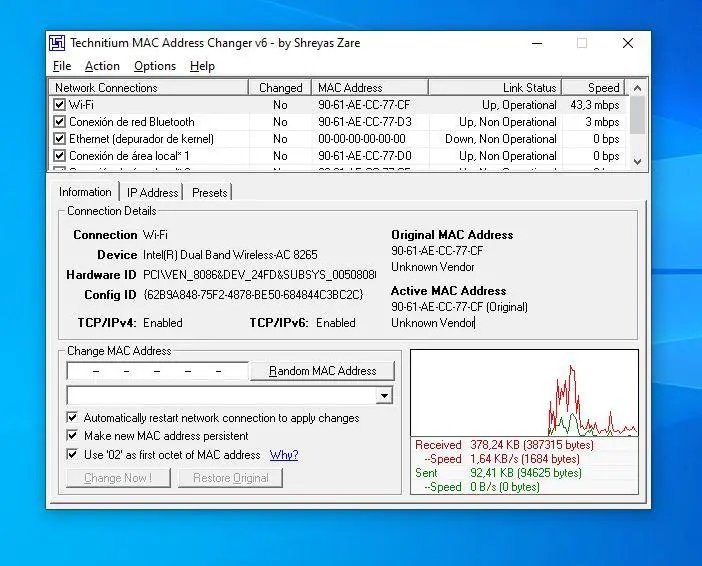Click MAC 90-61-AE-CC-77-D3 in the list
The height and width of the screenshot is (566, 702).
[x=365, y=122]
